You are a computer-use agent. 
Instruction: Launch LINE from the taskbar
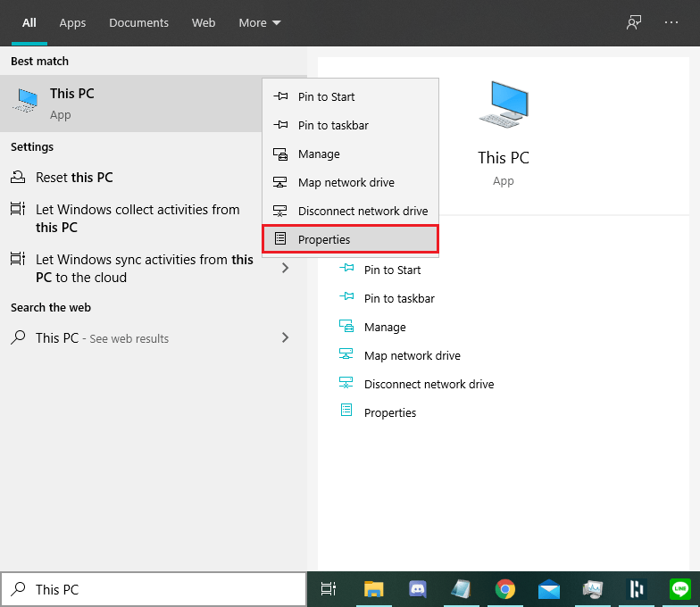point(680,589)
